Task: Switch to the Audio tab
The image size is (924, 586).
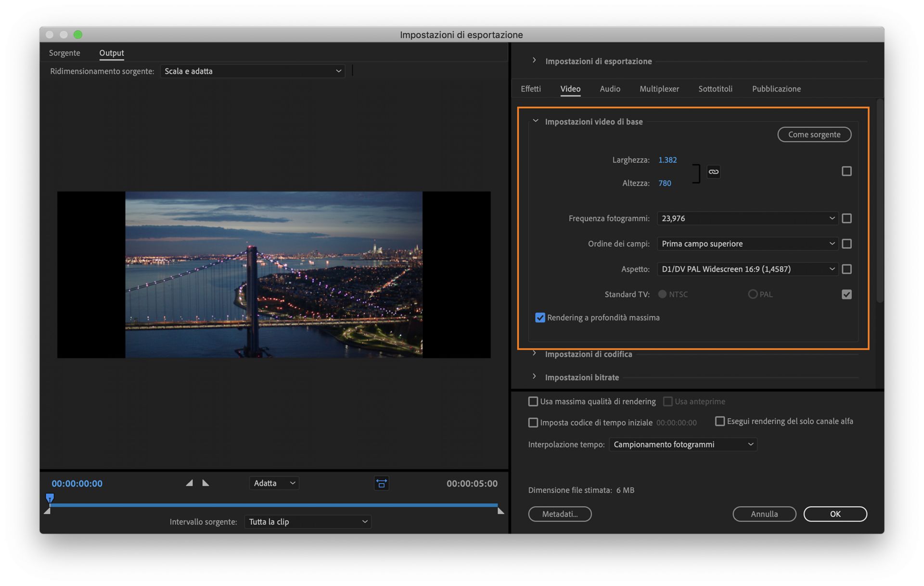Action: [610, 89]
